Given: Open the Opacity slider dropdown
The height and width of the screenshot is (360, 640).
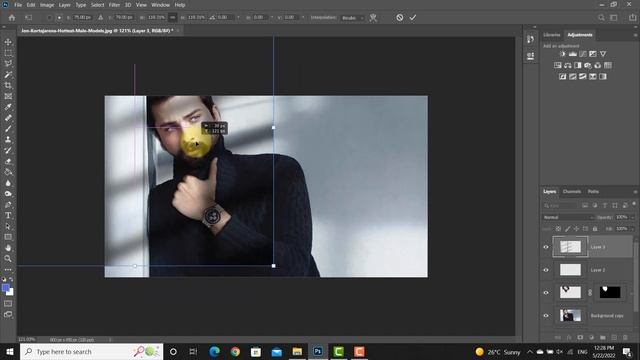Looking at the screenshot, I should [x=632, y=218].
